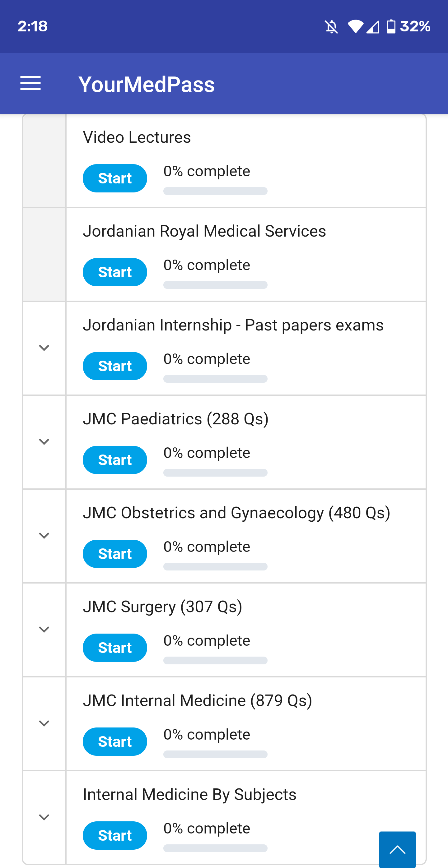This screenshot has height=868, width=448.
Task: Open the hamburger navigation menu
Action: (x=30, y=84)
